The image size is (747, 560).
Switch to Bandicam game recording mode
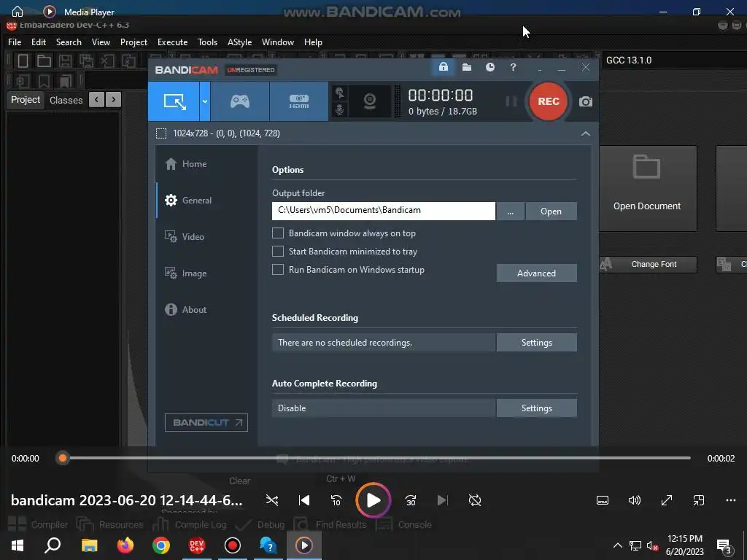(239, 101)
